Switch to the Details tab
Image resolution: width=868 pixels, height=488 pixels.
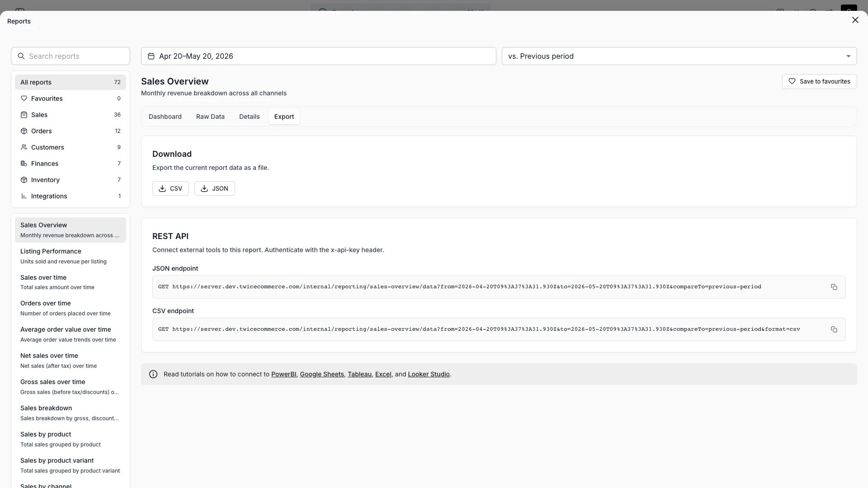(249, 117)
